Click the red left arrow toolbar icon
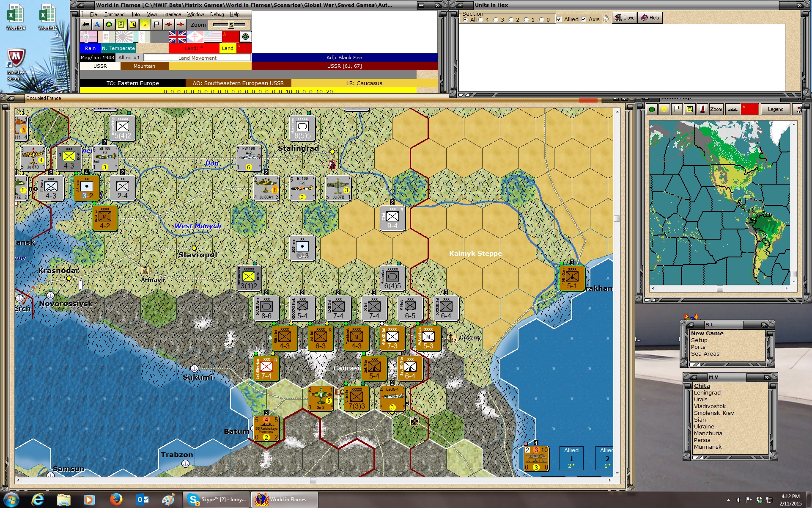Screen dimensions: 812x508 tap(168, 25)
